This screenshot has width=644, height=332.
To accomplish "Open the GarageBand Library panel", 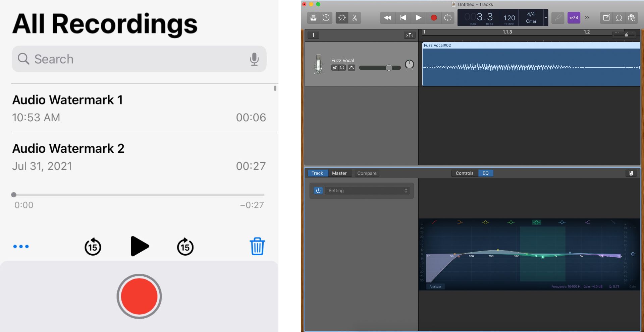I will [x=313, y=18].
